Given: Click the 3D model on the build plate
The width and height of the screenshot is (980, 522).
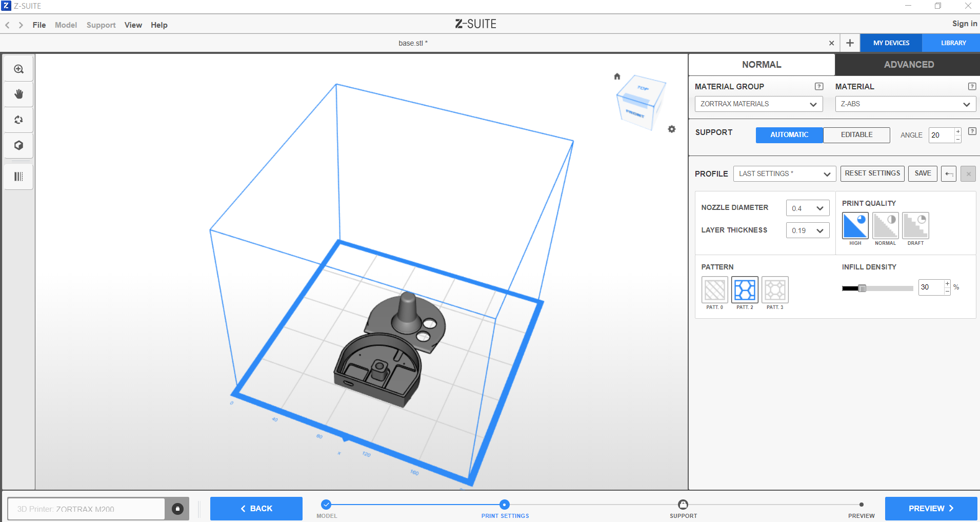Looking at the screenshot, I should tap(390, 349).
